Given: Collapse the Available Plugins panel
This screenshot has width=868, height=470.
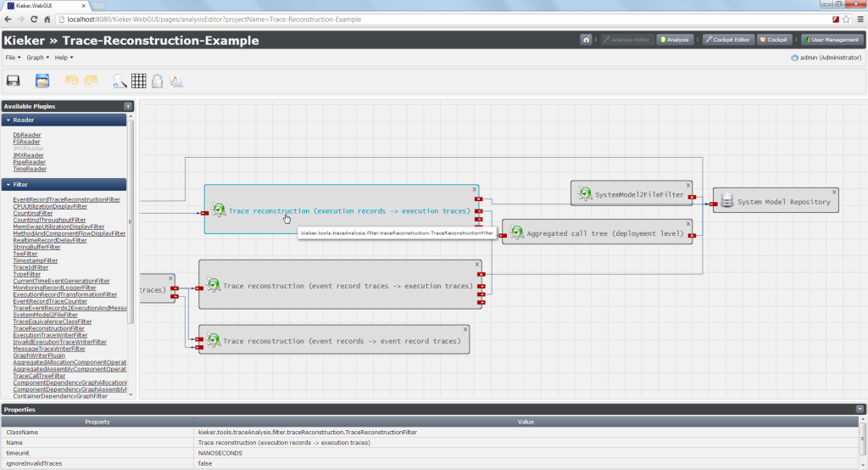Looking at the screenshot, I should 128,106.
